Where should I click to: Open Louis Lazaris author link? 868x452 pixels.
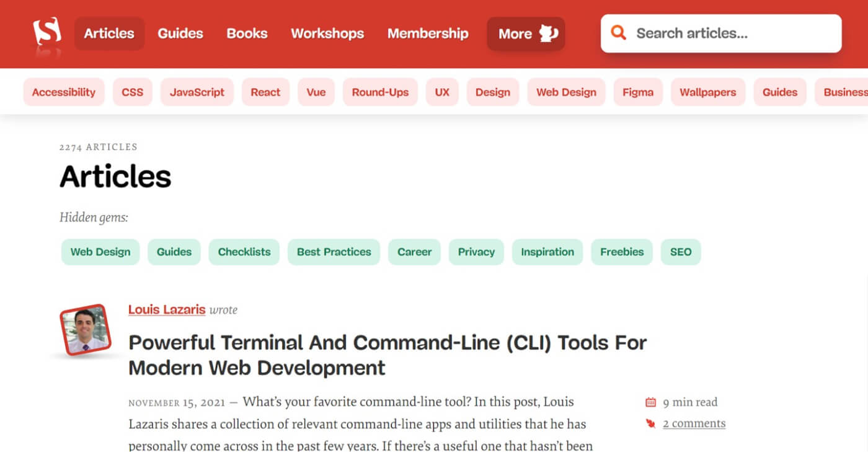167,309
